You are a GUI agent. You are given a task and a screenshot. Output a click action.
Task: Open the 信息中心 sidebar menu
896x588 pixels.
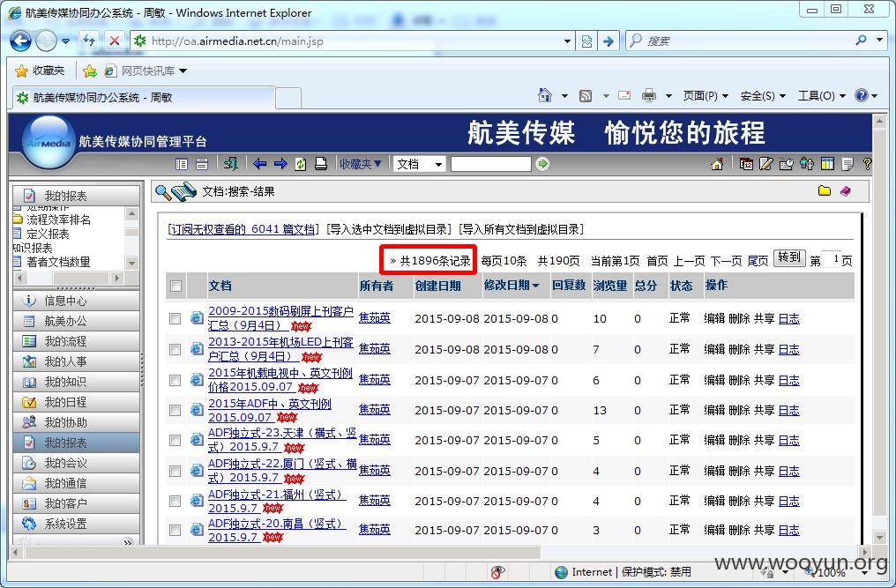(x=76, y=301)
